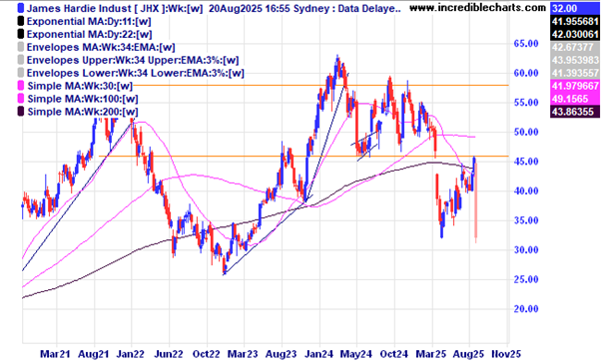Click the 41.955681 EMA value box

(575, 21)
